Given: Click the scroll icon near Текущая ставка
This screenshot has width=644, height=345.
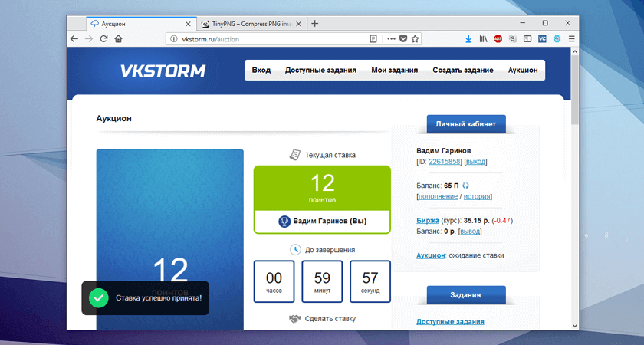Looking at the screenshot, I should point(295,155).
